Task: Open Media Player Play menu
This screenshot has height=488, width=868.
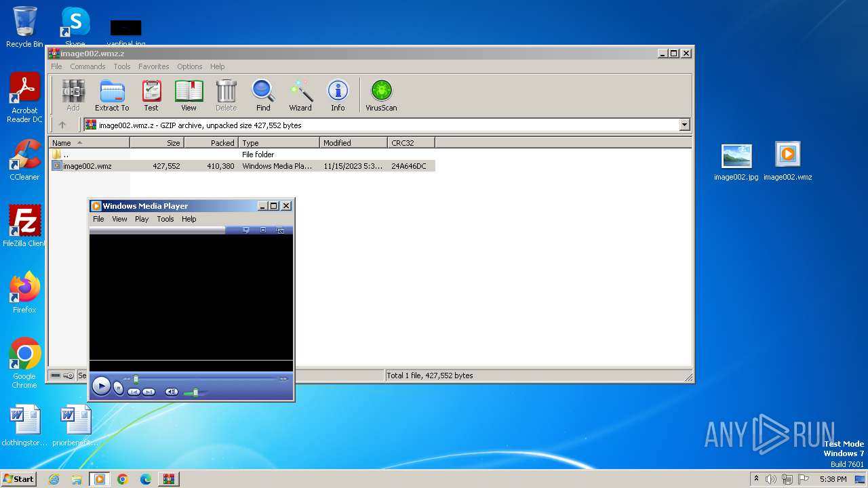Action: point(142,219)
